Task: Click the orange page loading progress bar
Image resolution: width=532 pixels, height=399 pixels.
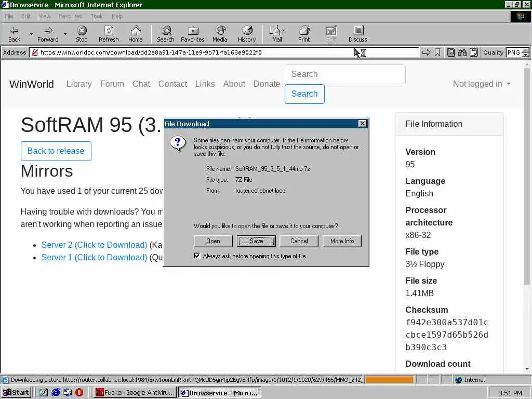Action: pos(389,380)
